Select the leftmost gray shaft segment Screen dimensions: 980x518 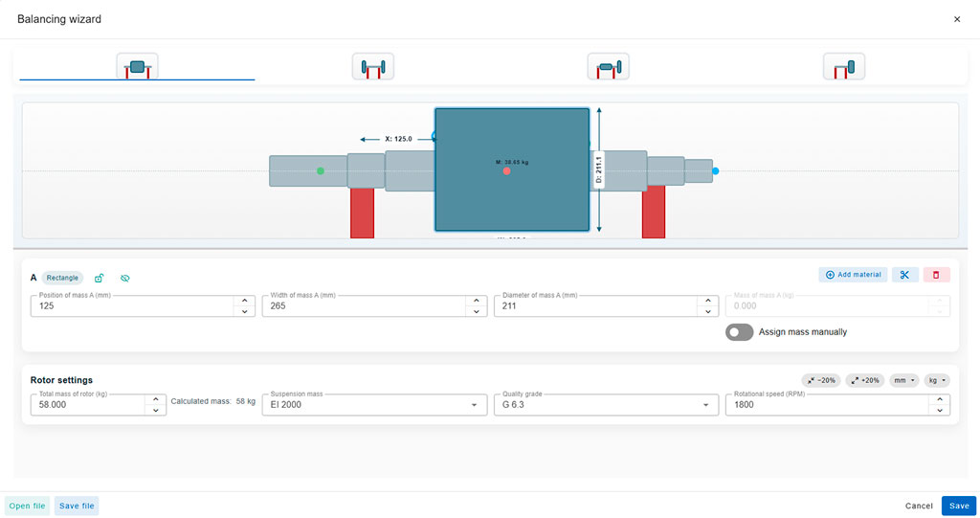pos(308,170)
